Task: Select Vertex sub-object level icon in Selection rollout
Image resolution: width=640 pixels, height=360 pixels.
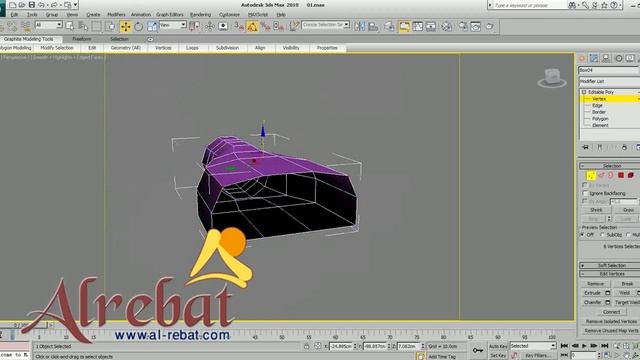Action: point(591,176)
